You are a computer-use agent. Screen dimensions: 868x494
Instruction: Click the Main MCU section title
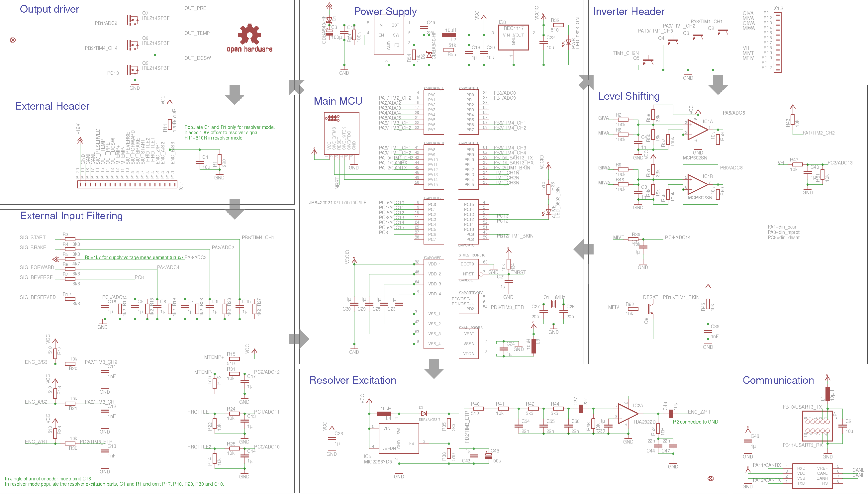(338, 101)
